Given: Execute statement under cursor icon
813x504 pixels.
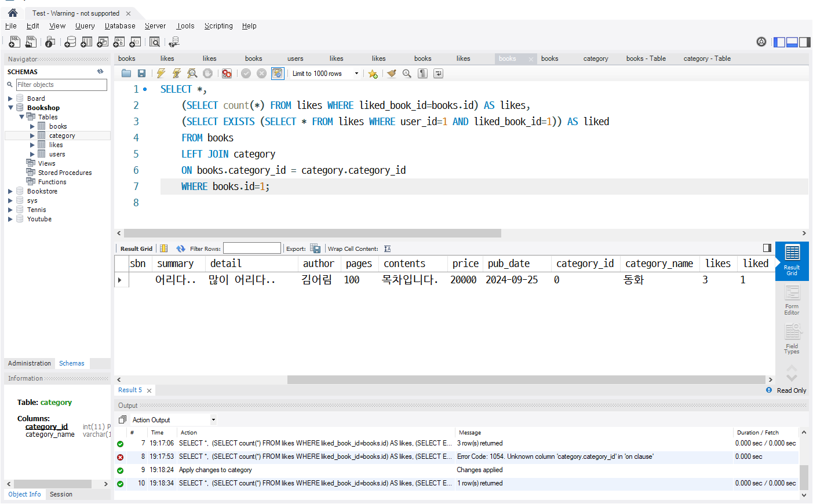Looking at the screenshot, I should pyautogui.click(x=176, y=74).
